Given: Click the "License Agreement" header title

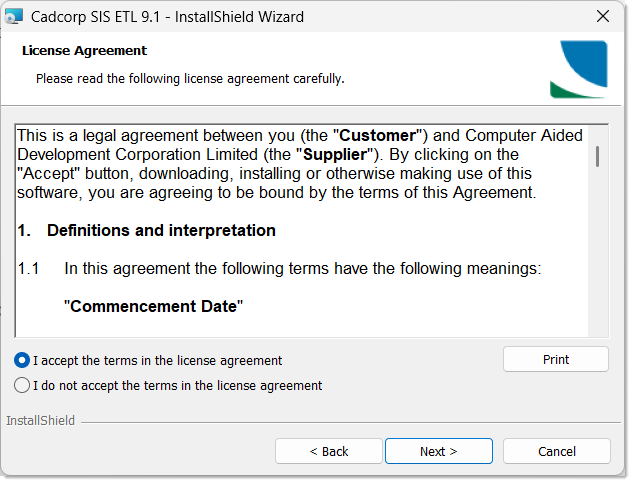Looking at the screenshot, I should (x=84, y=50).
